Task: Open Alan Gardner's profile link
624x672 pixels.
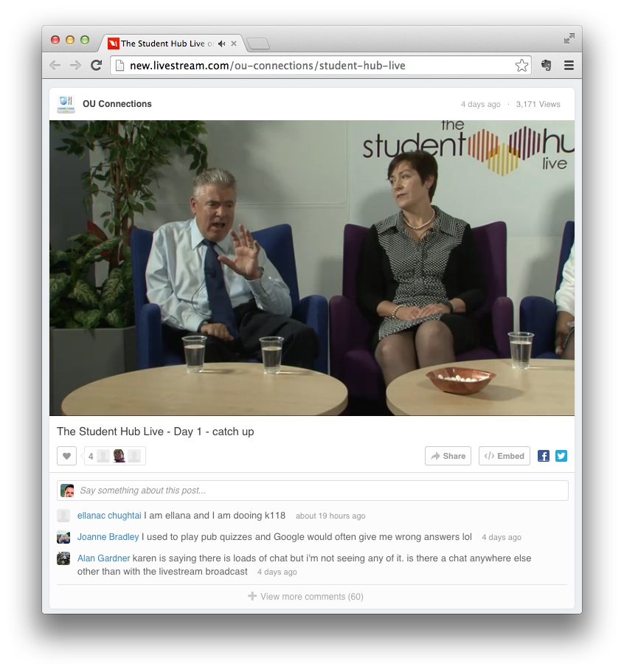Action: 103,558
